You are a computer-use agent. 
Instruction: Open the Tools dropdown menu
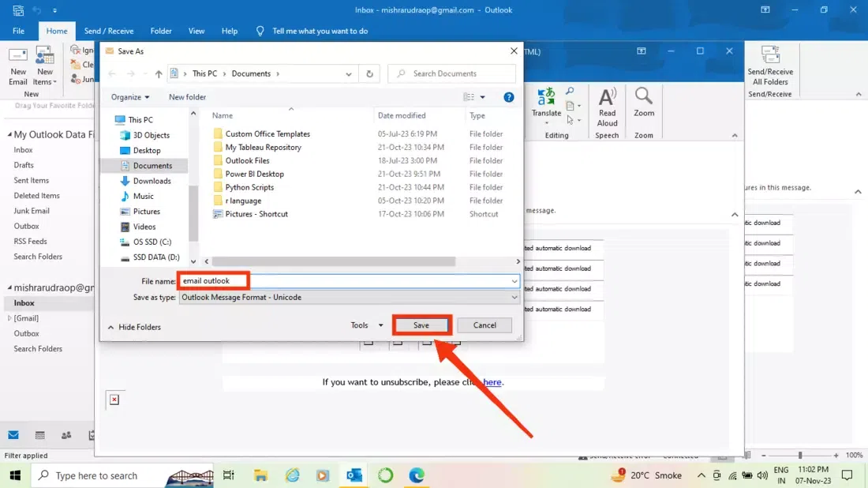pos(366,325)
